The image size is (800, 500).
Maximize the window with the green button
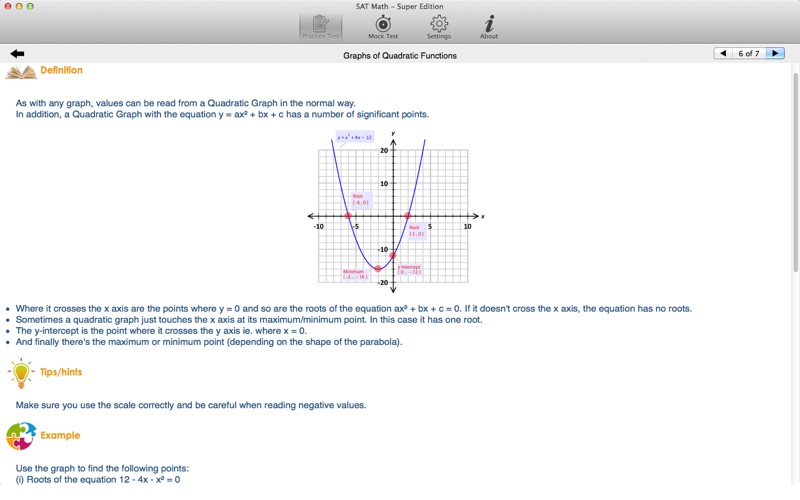pyautogui.click(x=30, y=6)
